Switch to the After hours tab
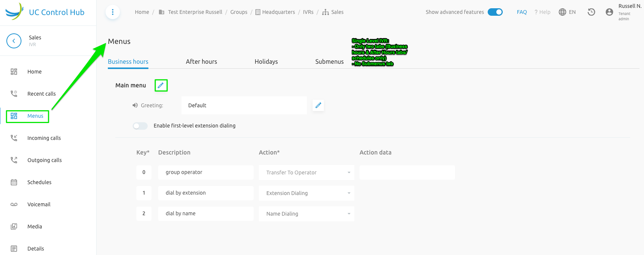644x255 pixels. click(201, 61)
